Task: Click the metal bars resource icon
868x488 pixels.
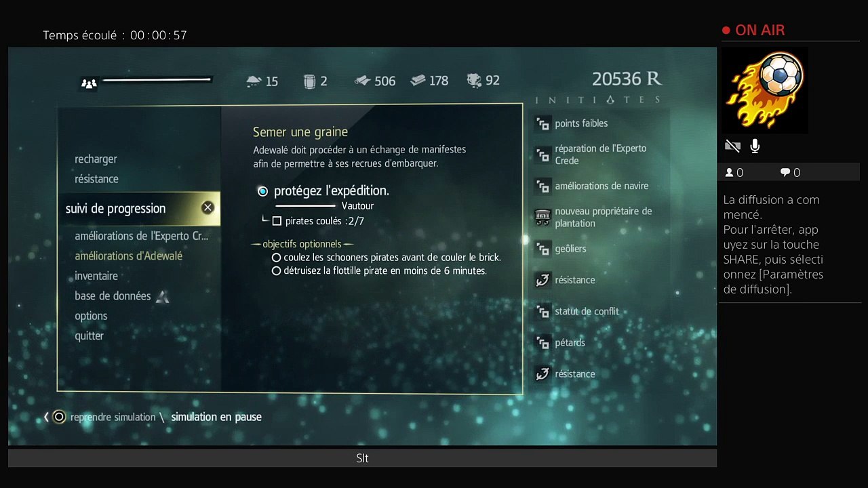Action: (418, 81)
